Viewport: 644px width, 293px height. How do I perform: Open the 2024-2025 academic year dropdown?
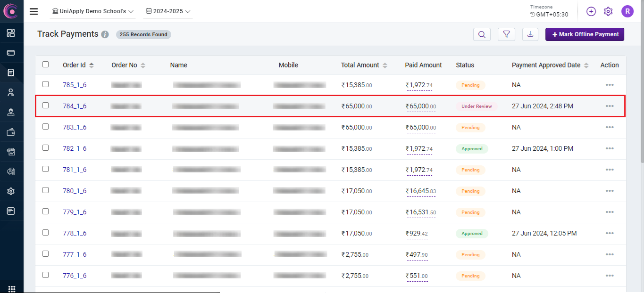tap(168, 11)
